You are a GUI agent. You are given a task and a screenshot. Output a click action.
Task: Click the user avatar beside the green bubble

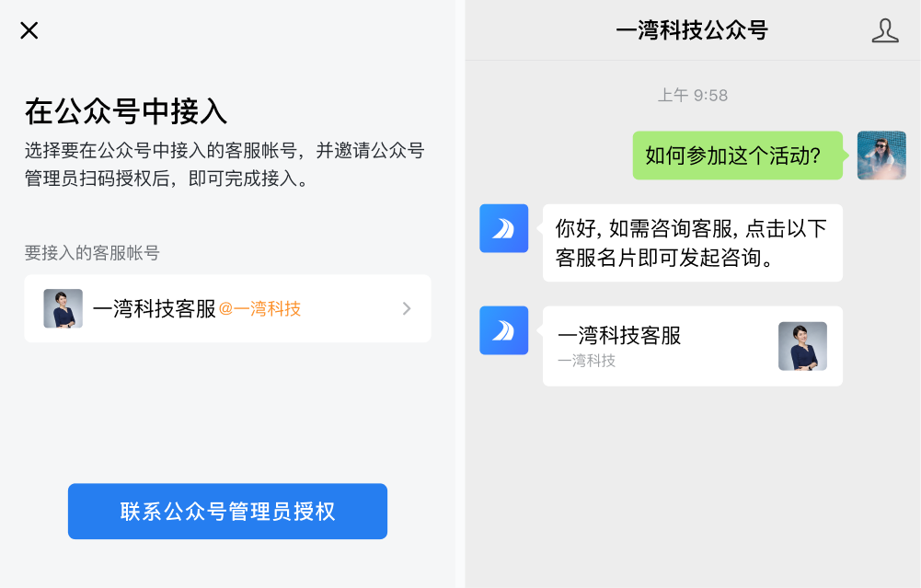[x=881, y=155]
